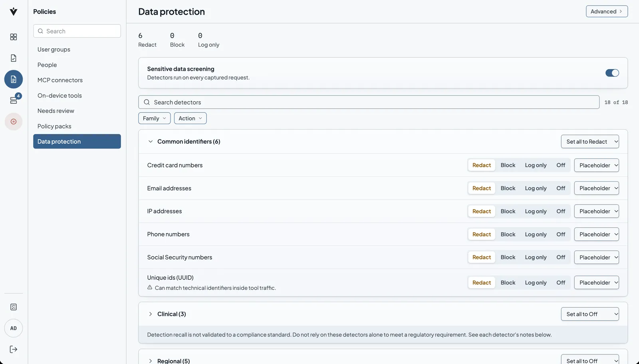Open Needs review

[x=77, y=111]
